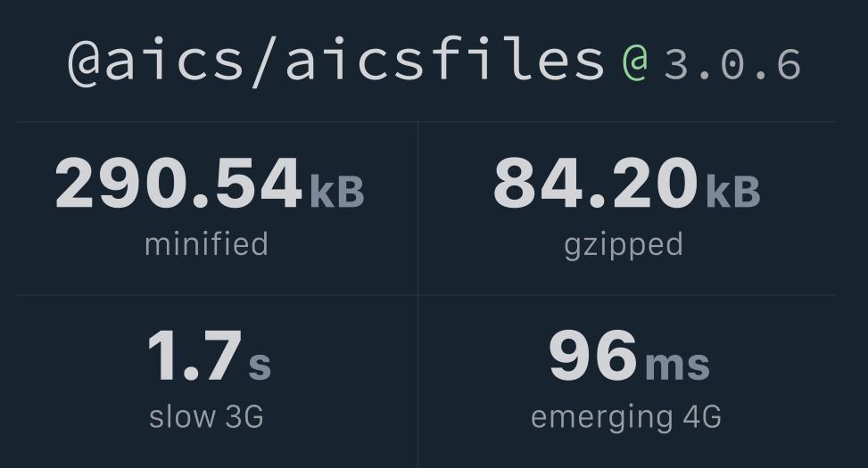Click the s unit next to 1.7
The image size is (868, 468).
(259, 364)
